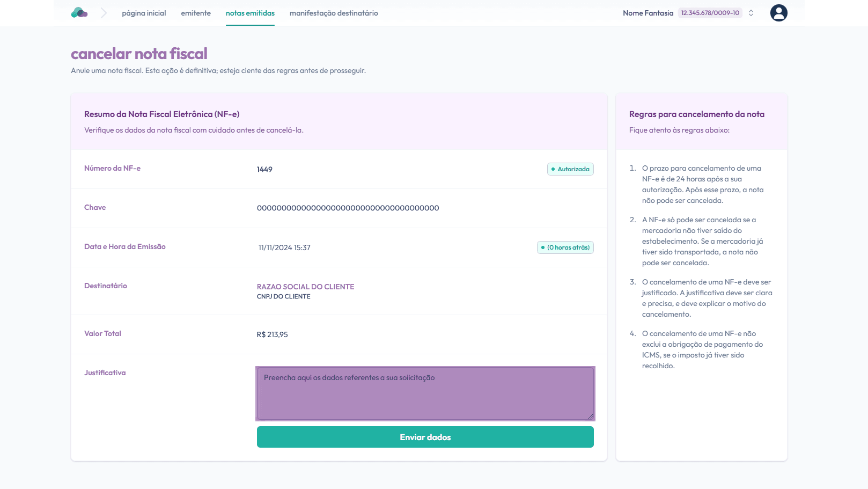Click the CNPJ badge 12.345.678/0009-10
The width and height of the screenshot is (868, 489).
click(710, 13)
